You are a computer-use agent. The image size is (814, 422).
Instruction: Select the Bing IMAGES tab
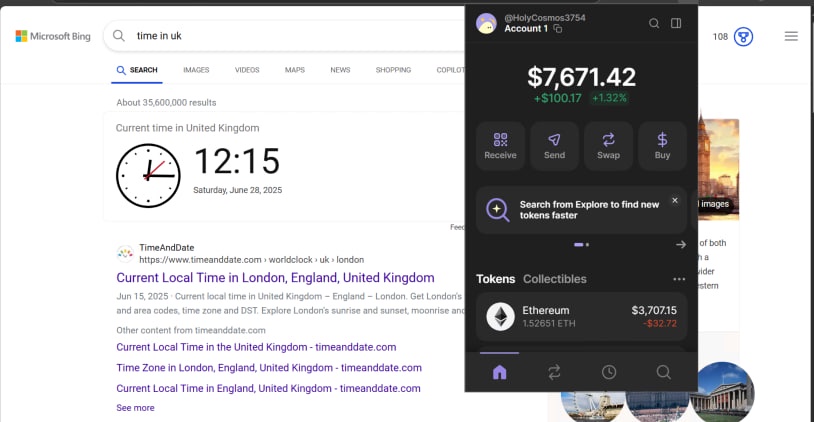(196, 70)
